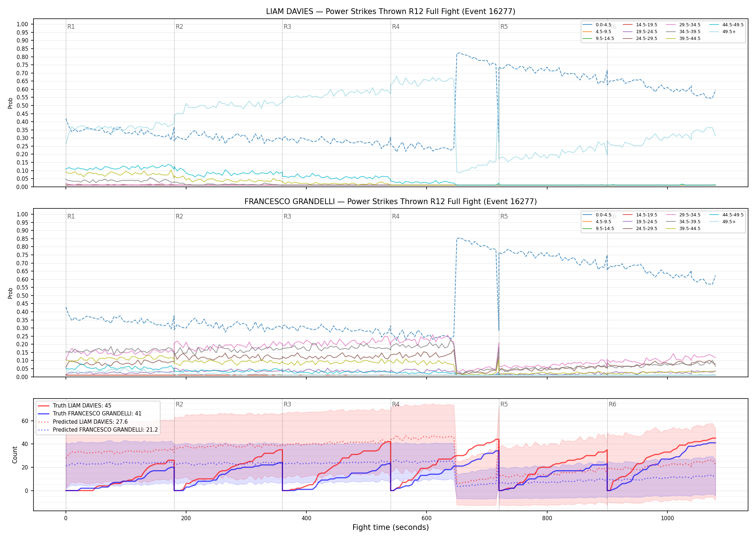Screen dimensions: 756x540
Task: Click the FRANCESCO GRANDELLI chart title
Action: [x=391, y=202]
